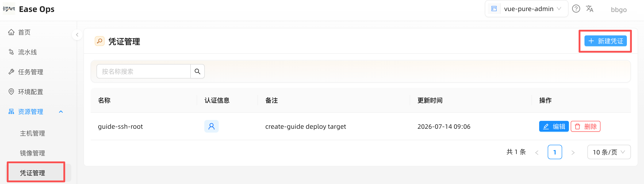Select 主机管理 in the sidebar
Image resolution: width=644 pixels, height=184 pixels.
(32, 133)
